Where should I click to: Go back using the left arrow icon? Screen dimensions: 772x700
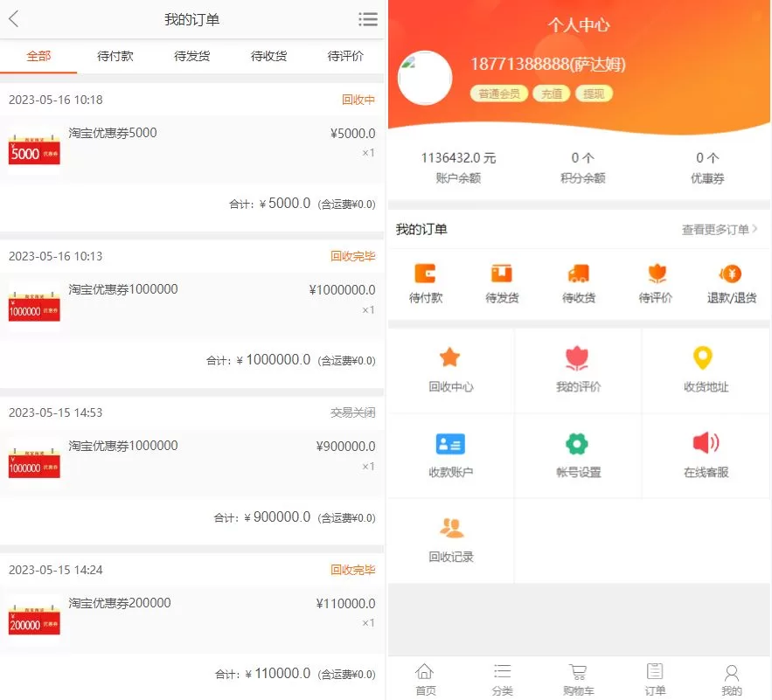[14, 19]
